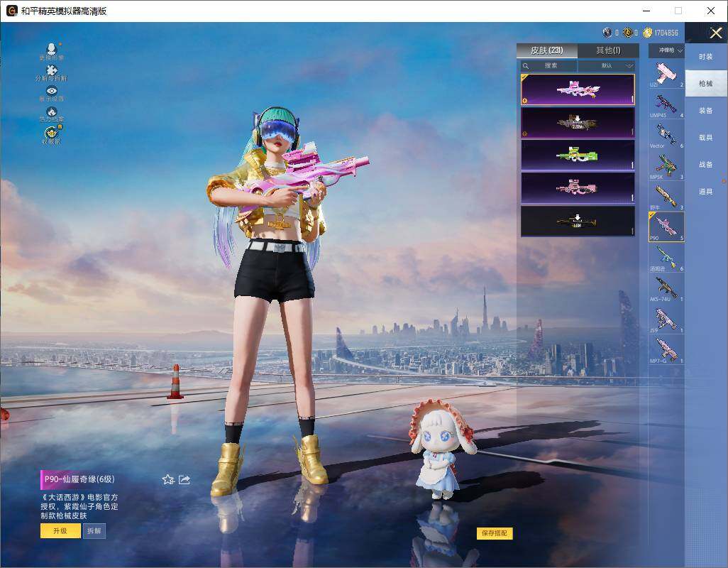Select the UMP45 weapon icon
Screen dimensions: 728x568
click(666, 105)
